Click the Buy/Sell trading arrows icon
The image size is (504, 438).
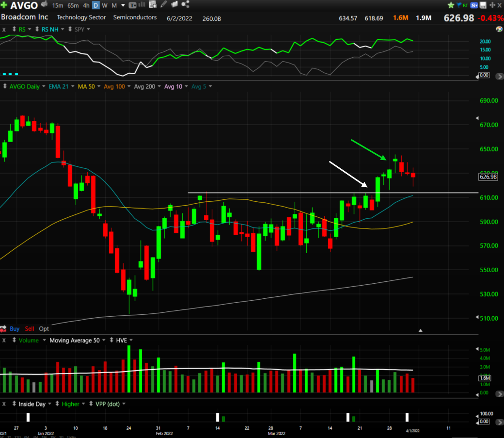(x=3, y=328)
